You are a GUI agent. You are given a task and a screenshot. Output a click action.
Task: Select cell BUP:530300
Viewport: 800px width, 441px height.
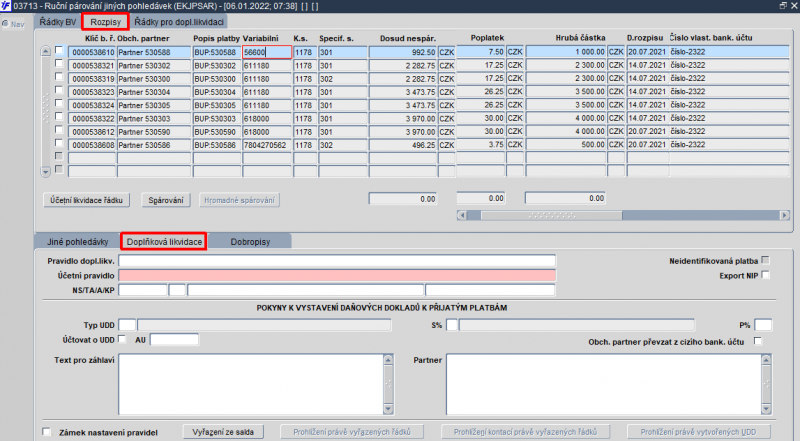(217, 79)
